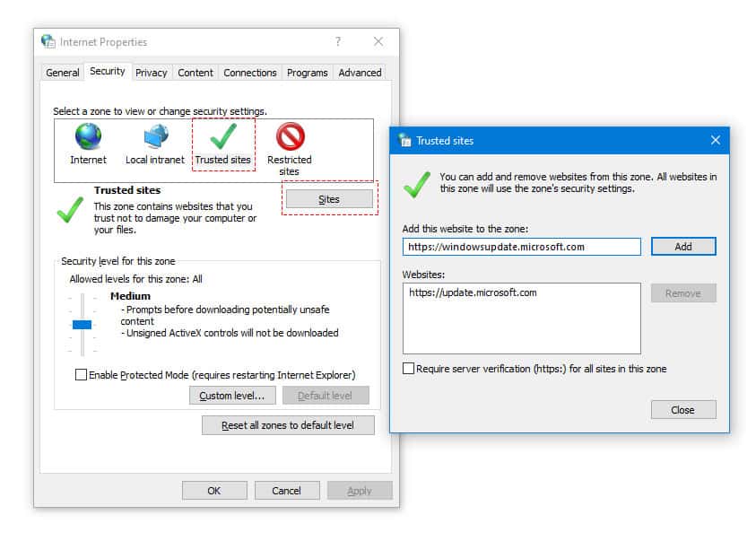
Task: Add the website to the trusted zone
Action: [683, 247]
